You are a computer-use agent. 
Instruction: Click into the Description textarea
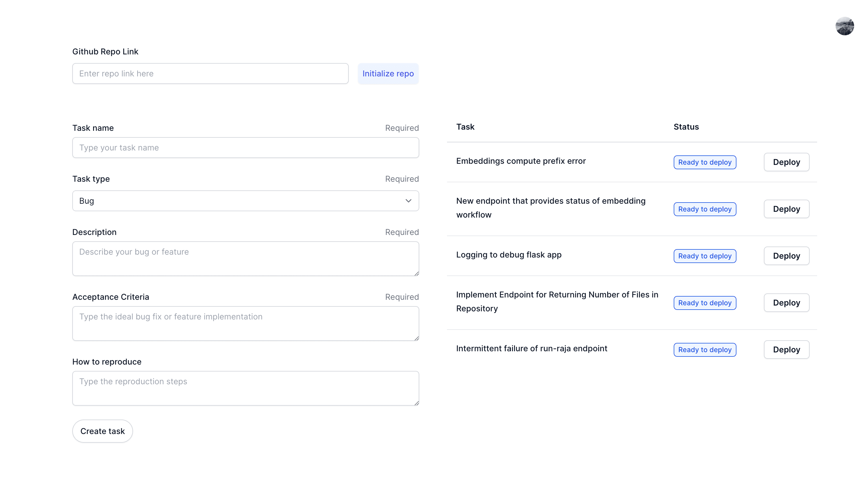point(245,259)
